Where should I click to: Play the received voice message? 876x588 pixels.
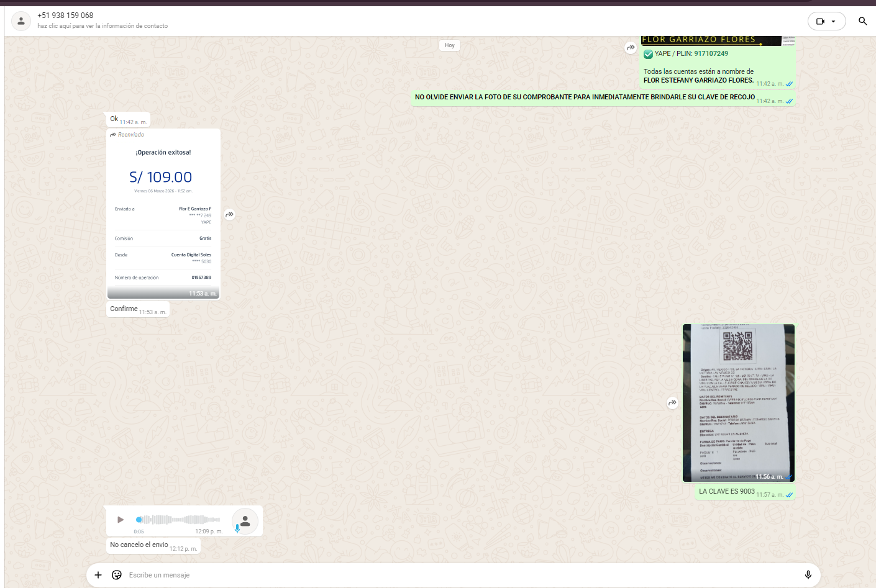tap(121, 520)
